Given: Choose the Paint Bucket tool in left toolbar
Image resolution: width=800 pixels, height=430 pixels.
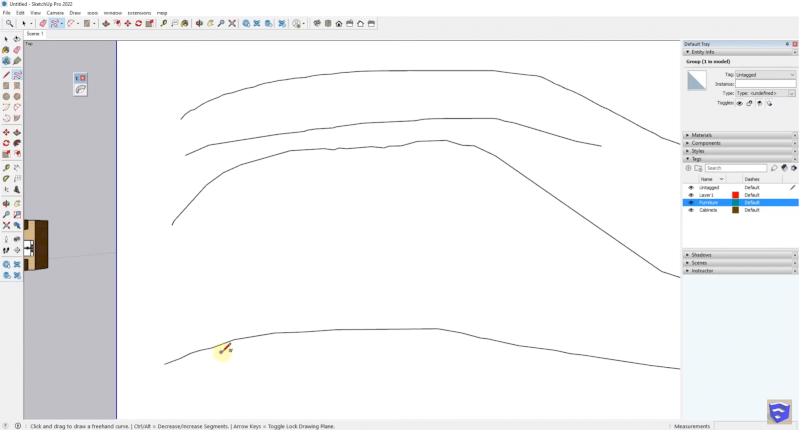Looking at the screenshot, I should (6, 50).
